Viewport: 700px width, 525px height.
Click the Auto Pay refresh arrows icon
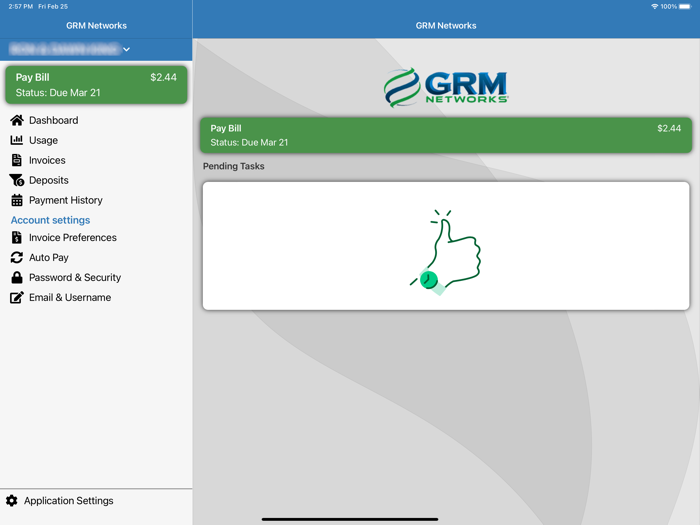[x=17, y=258]
